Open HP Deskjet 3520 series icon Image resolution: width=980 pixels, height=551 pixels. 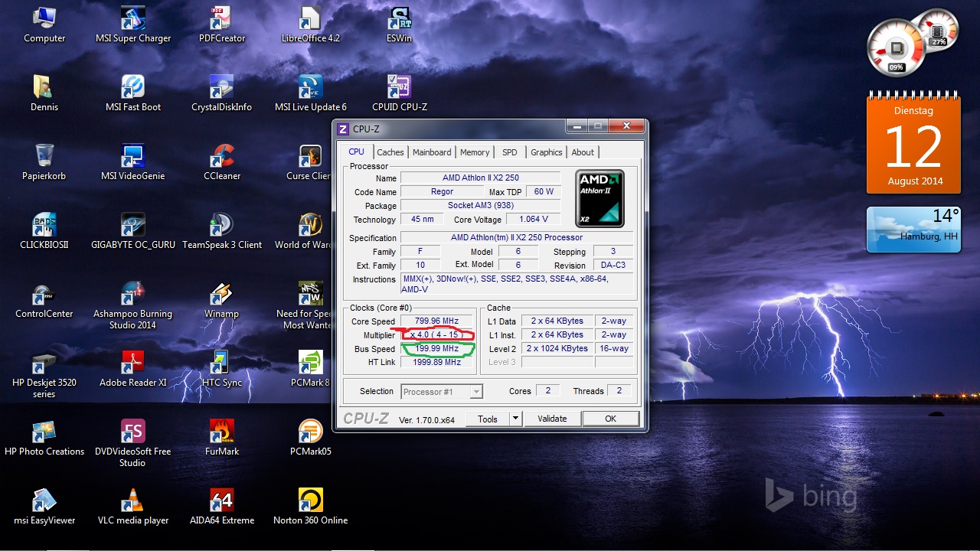click(44, 373)
